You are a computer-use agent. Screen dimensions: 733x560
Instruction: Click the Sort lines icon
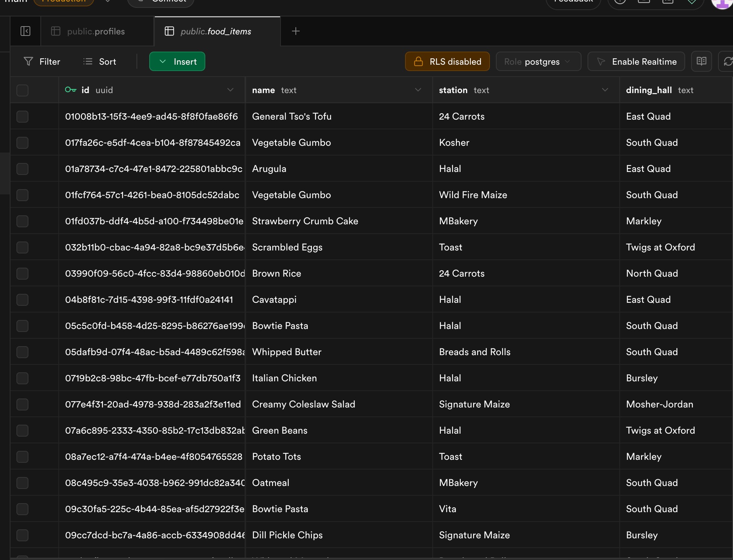[88, 61]
